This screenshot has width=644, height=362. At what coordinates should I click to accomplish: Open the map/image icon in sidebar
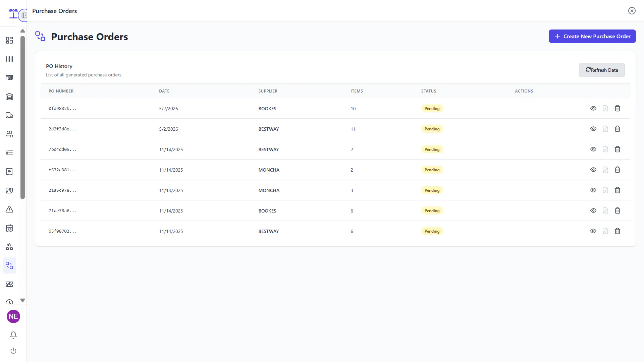pyautogui.click(x=9, y=190)
